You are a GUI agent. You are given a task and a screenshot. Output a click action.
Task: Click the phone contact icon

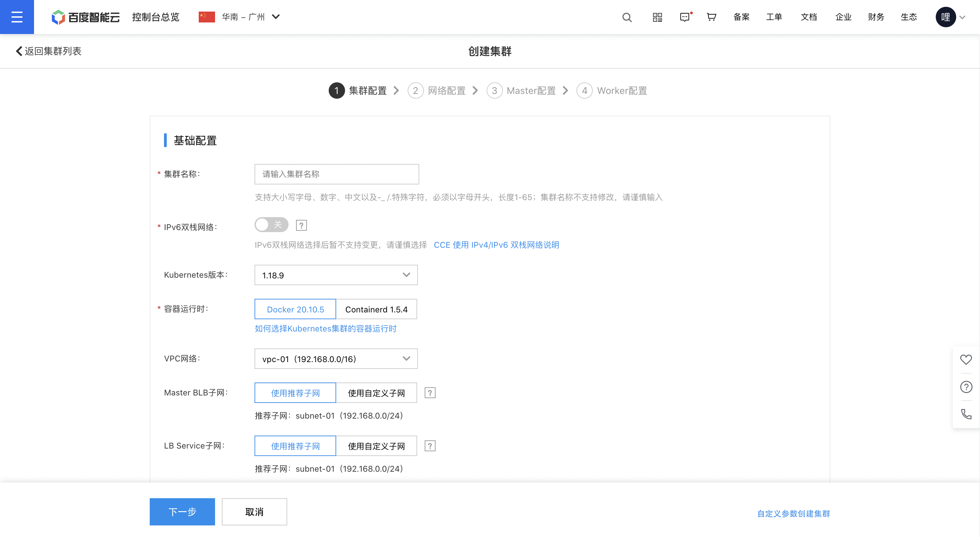pyautogui.click(x=966, y=414)
